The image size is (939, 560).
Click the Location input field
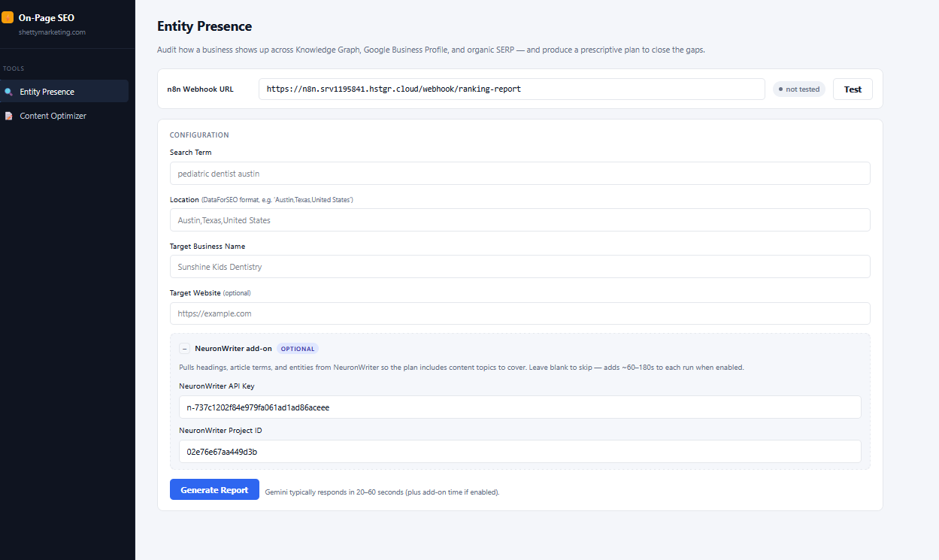(519, 219)
